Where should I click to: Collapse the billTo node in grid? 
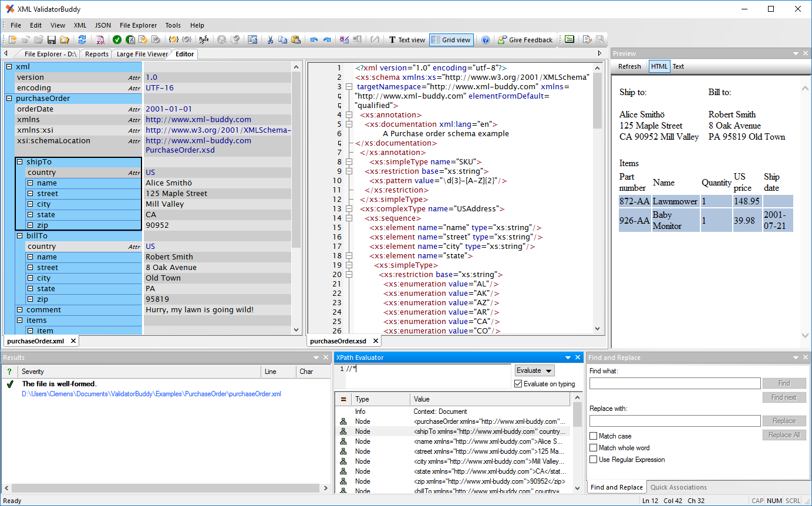(x=19, y=236)
